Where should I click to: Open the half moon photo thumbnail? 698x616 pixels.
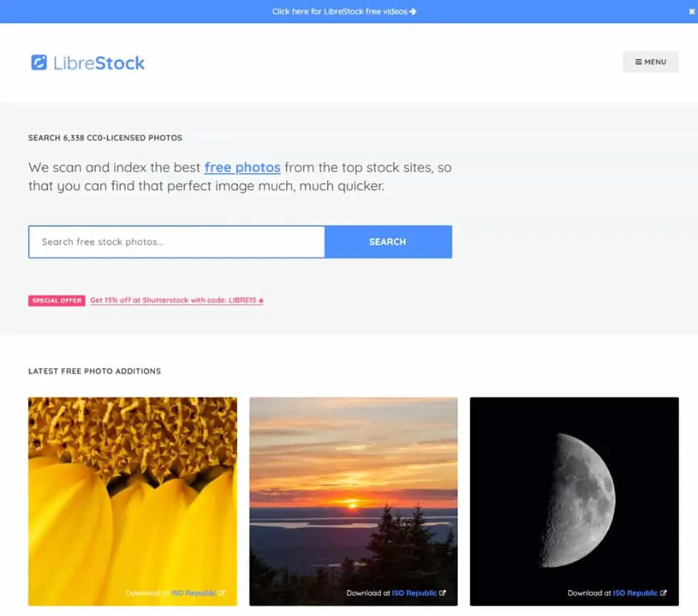[x=574, y=501]
